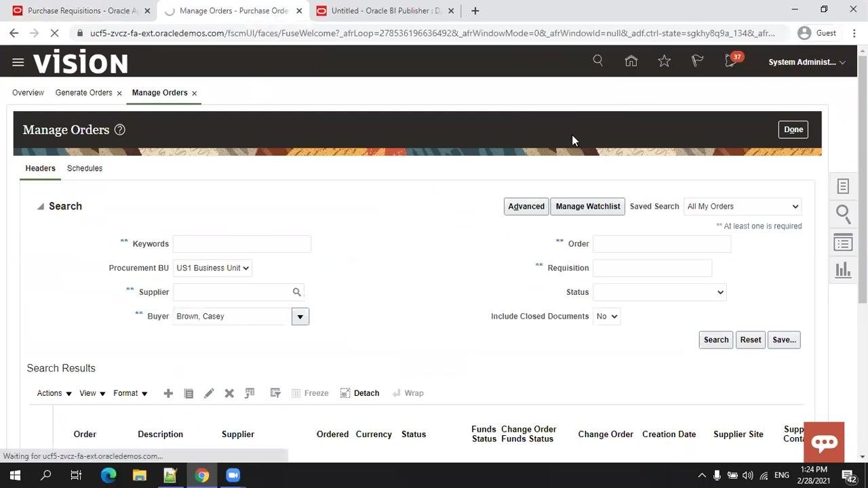
Task: Click into the Requisition input field
Action: pyautogui.click(x=652, y=268)
